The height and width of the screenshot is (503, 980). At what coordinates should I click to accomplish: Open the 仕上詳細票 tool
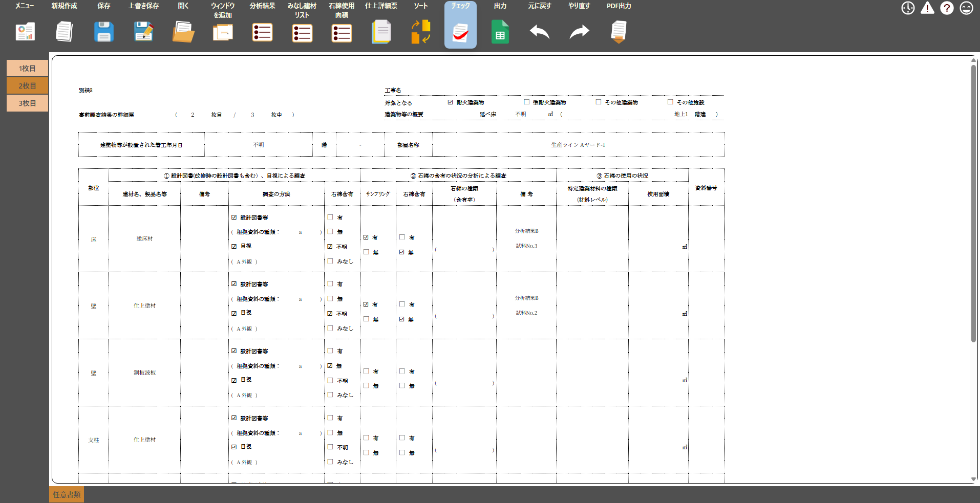381,32
